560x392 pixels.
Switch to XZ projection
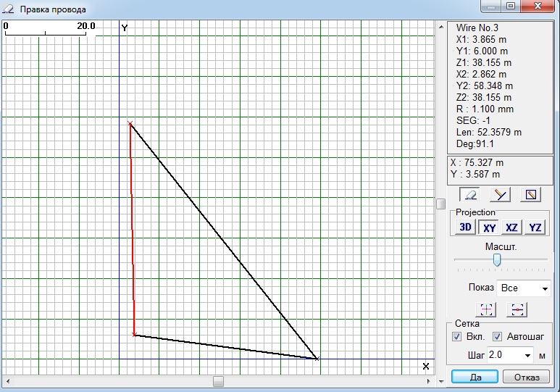pyautogui.click(x=511, y=228)
